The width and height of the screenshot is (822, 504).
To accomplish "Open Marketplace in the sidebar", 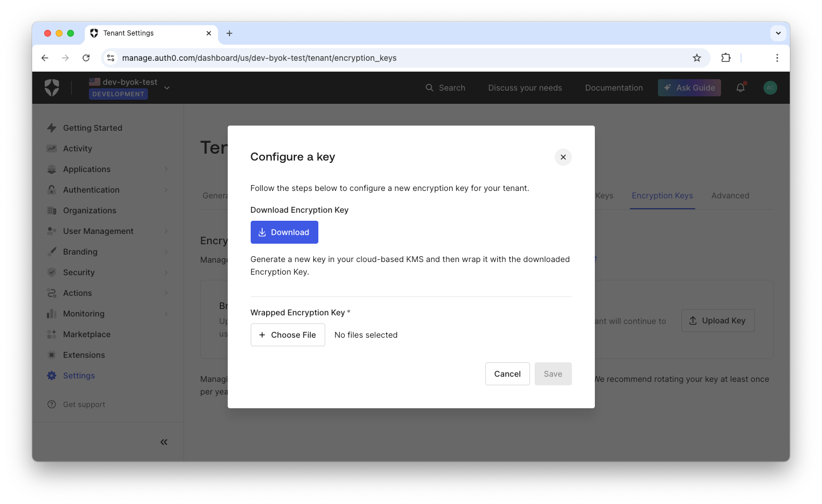I will (87, 334).
